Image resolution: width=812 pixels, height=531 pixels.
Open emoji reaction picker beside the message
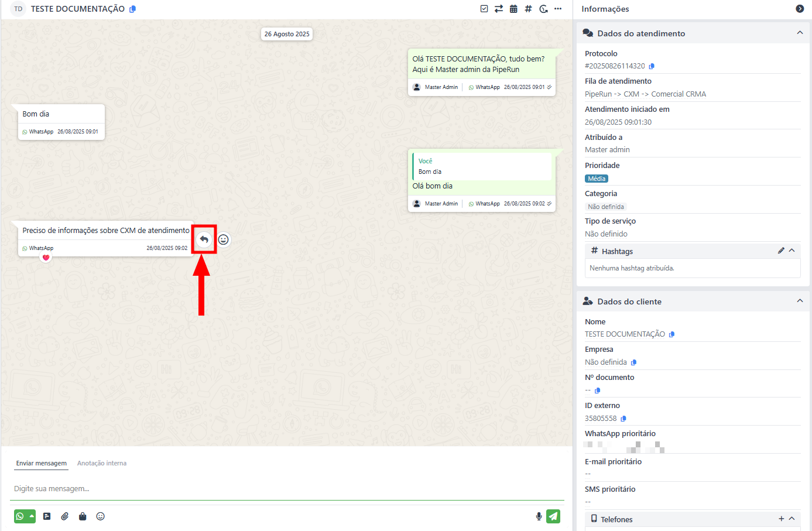click(x=223, y=239)
